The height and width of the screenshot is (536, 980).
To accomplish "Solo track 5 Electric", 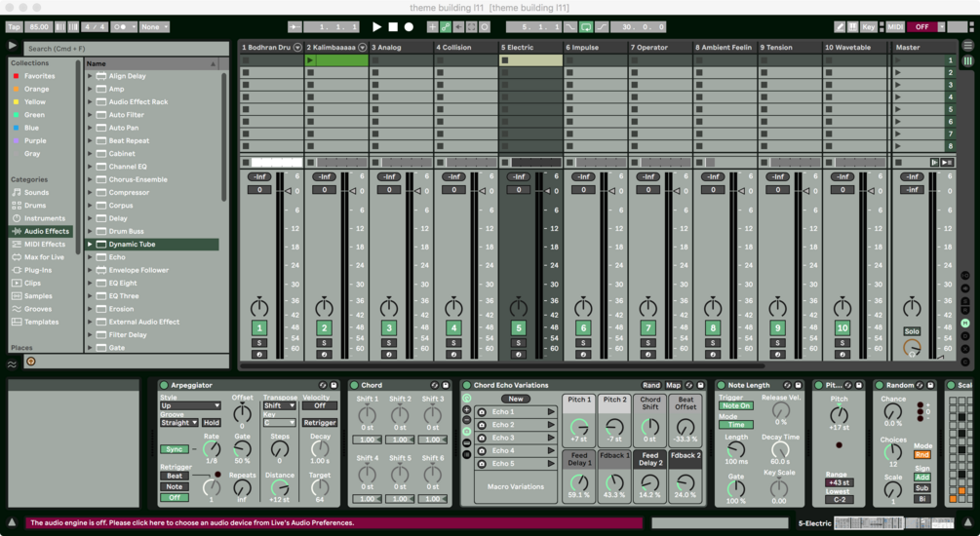I will point(518,343).
